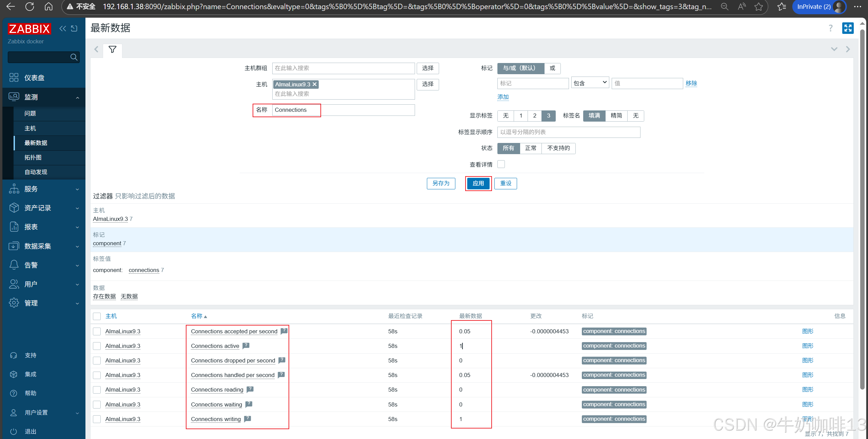Remove AlmaLinux9.3 host tag with X
Viewport: 868px width, 439px height.
315,84
